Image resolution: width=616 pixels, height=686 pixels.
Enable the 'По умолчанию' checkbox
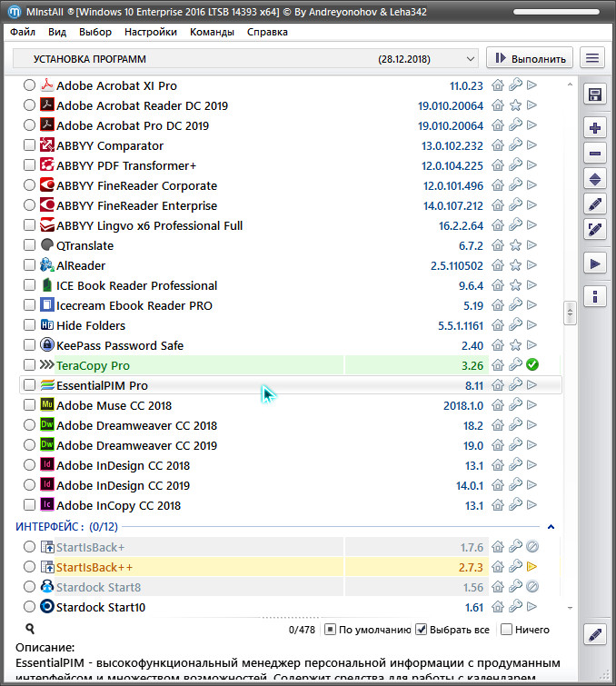tap(332, 630)
